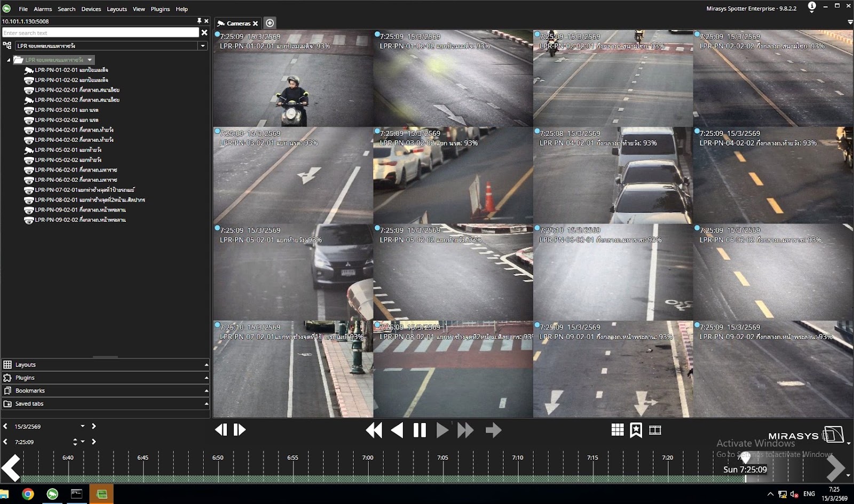Open Chrome from the taskbar

[x=28, y=494]
